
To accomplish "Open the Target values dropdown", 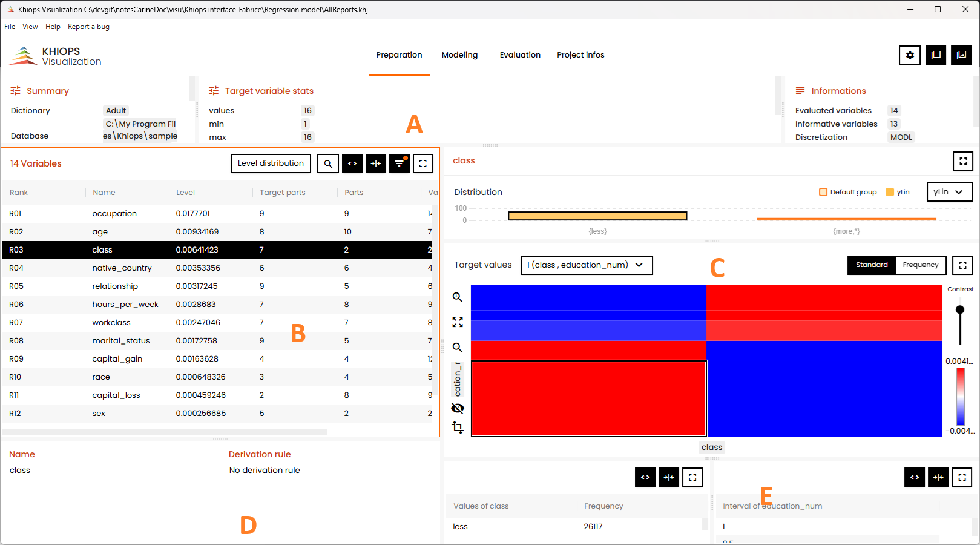I will [587, 265].
